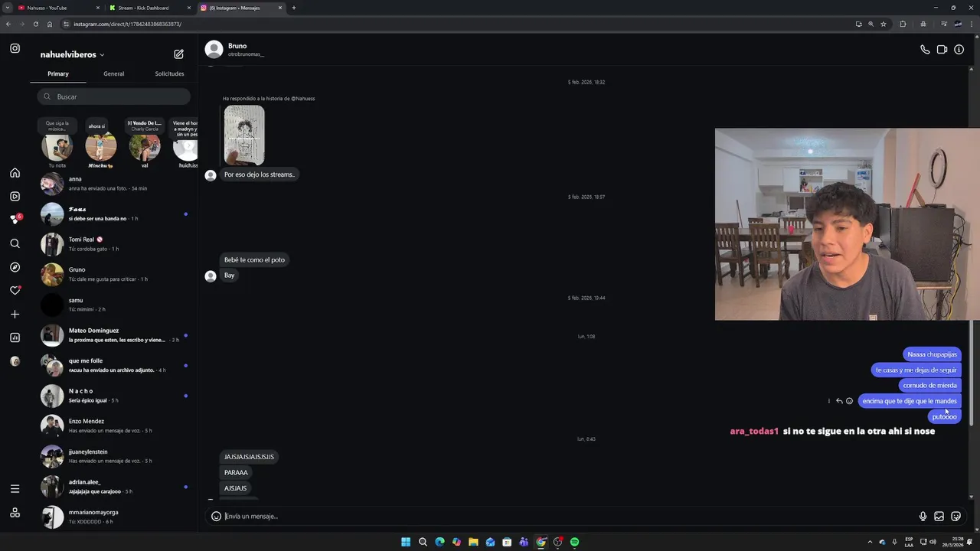The height and width of the screenshot is (551, 980).
Task: Open the dashboard stats icon
Action: tap(15, 337)
